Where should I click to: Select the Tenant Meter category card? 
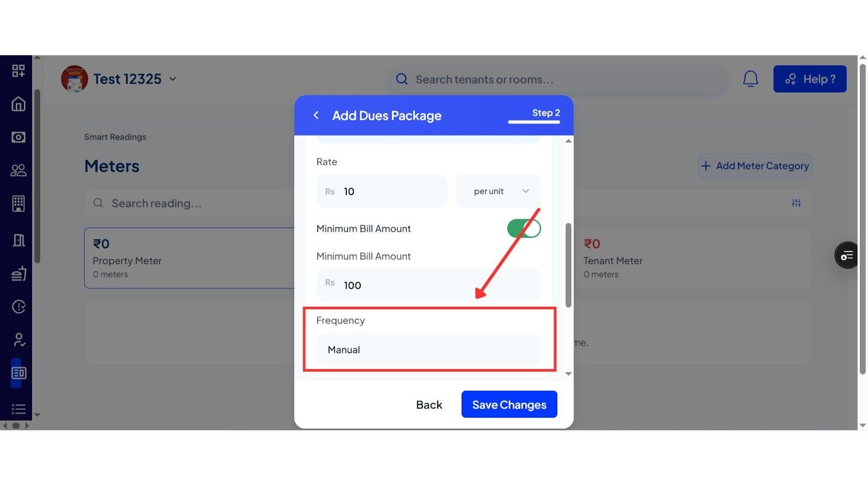[x=693, y=258]
